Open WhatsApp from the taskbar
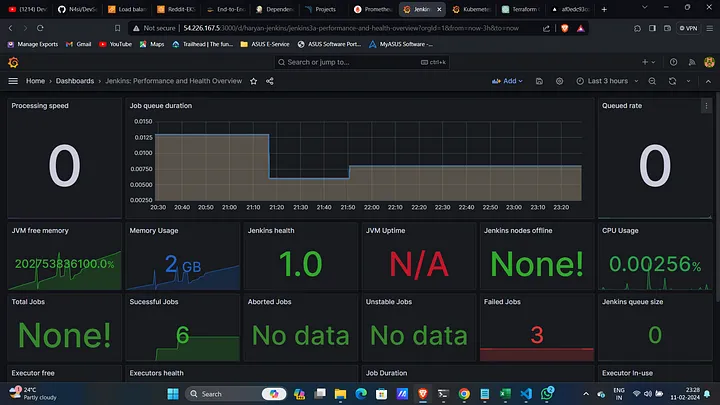Image resolution: width=720 pixels, height=405 pixels. [547, 394]
